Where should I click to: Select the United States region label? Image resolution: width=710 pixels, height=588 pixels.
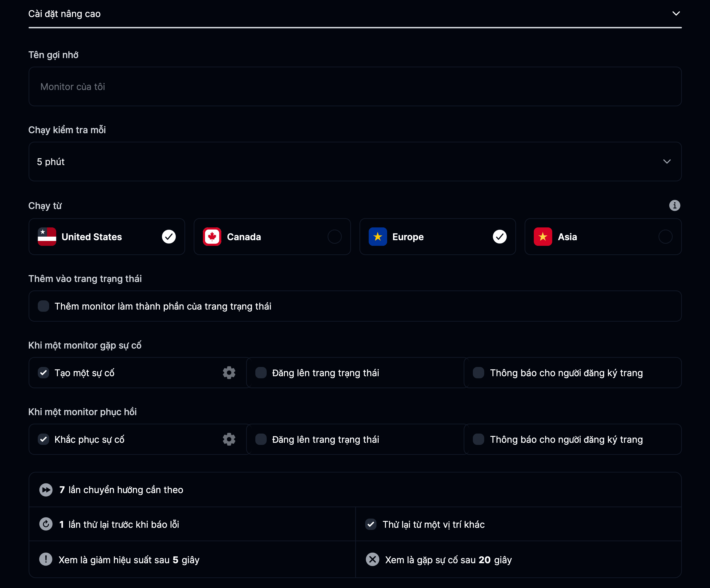(x=92, y=237)
